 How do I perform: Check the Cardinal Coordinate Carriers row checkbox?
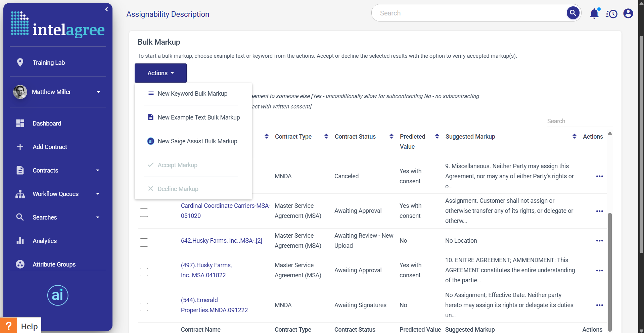pos(144,212)
